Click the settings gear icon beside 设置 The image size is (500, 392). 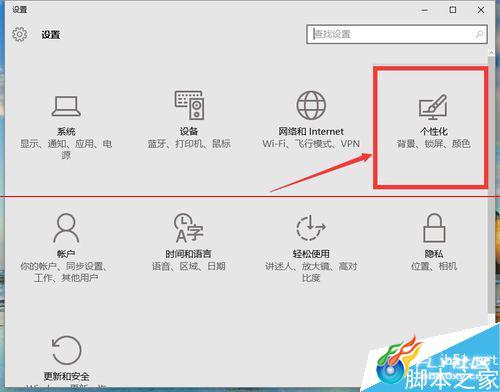coord(20,34)
